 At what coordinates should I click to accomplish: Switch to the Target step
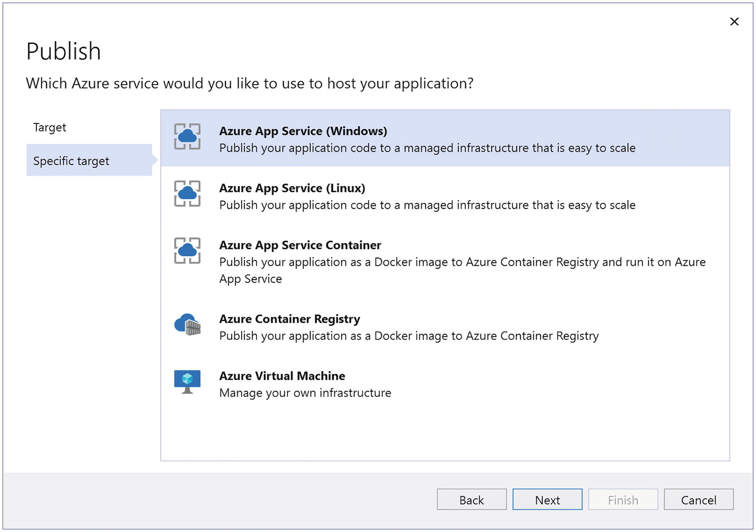50,128
